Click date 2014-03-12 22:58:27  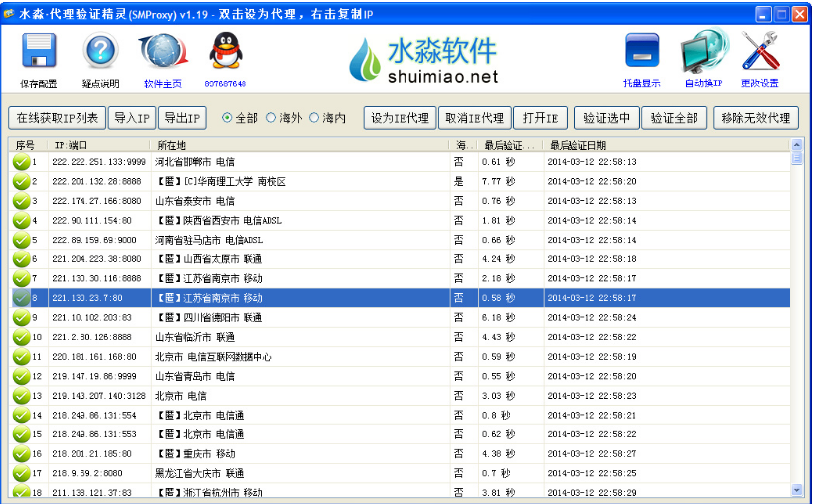point(591,453)
